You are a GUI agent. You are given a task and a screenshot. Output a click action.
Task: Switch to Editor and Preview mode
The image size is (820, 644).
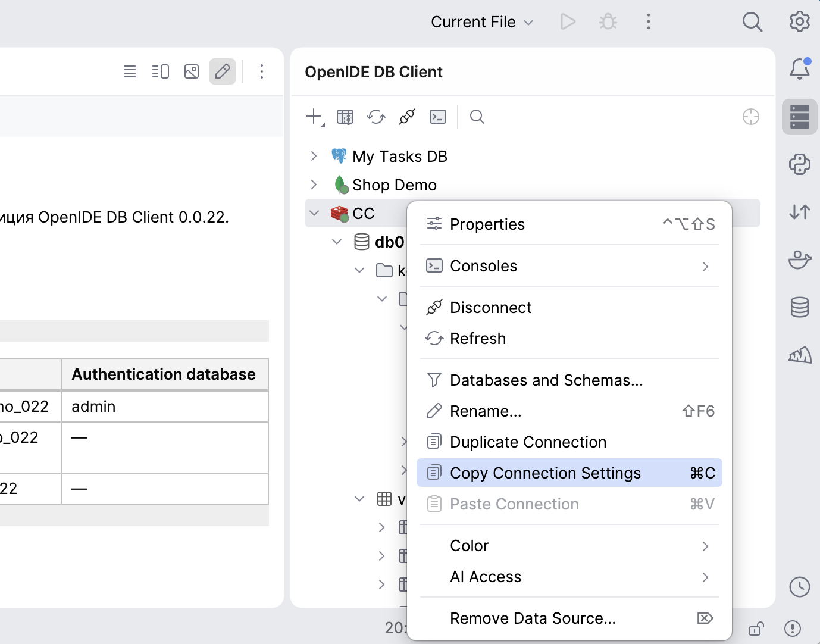tap(161, 71)
